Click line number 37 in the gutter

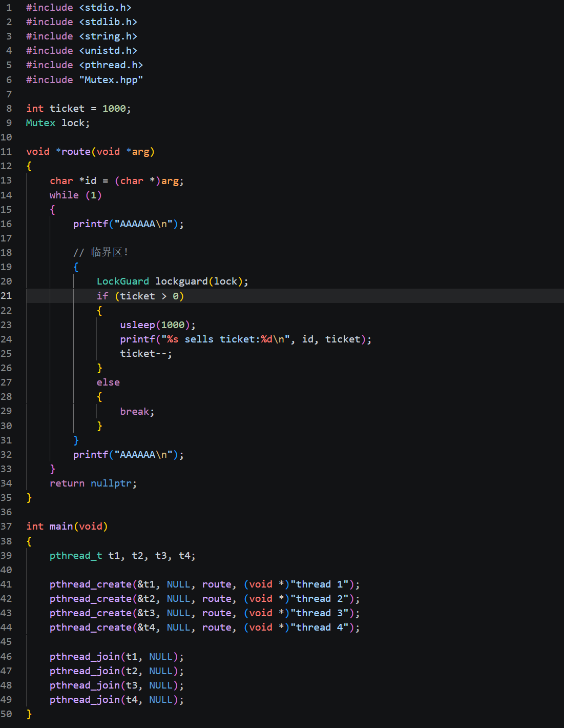[x=6, y=527]
